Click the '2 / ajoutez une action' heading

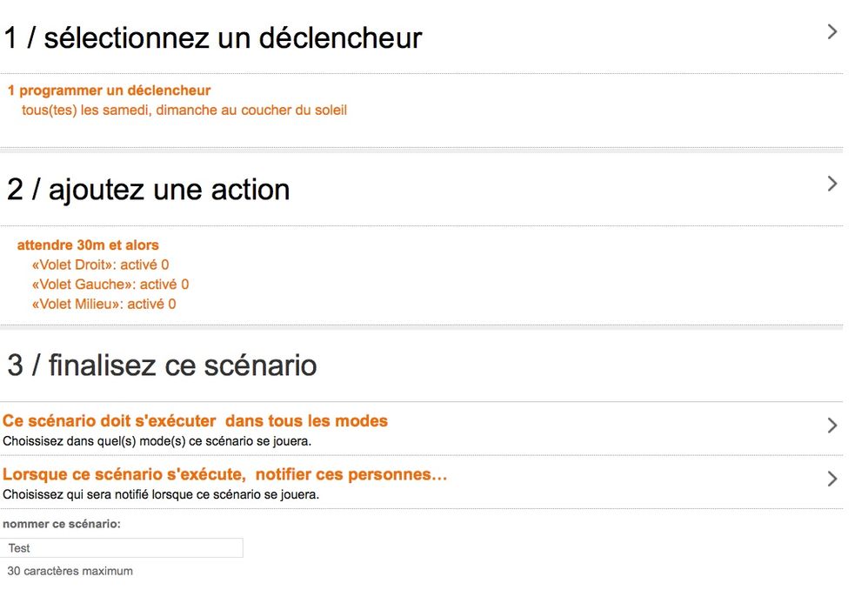tap(149, 190)
